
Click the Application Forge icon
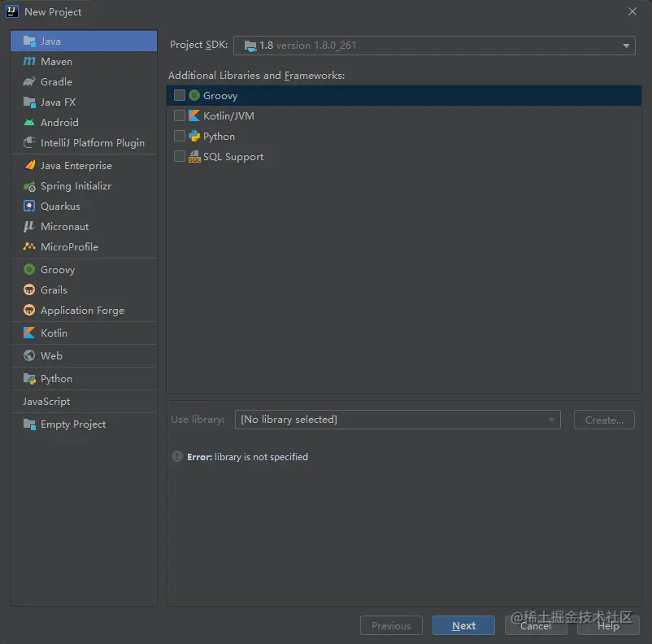tap(29, 310)
